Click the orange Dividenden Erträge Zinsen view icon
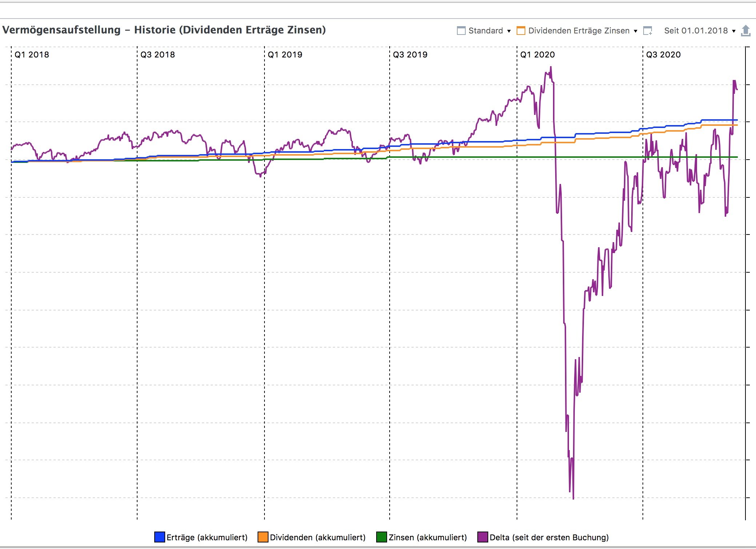 click(x=521, y=31)
